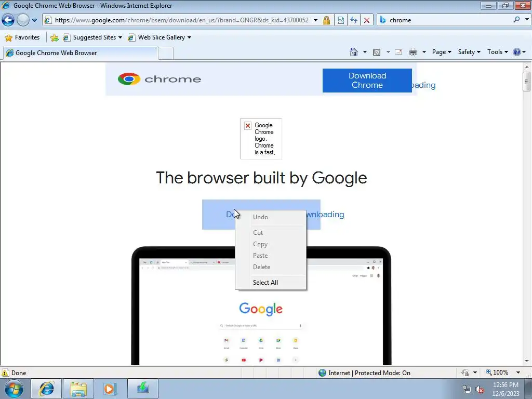
Task: Click the 100% zoom level button
Action: (x=497, y=373)
